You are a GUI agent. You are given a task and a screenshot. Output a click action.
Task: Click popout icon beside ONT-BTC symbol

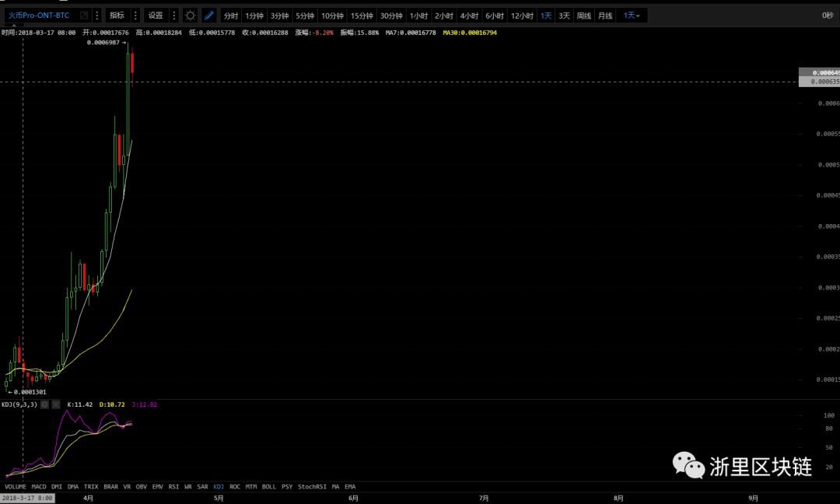tap(83, 16)
